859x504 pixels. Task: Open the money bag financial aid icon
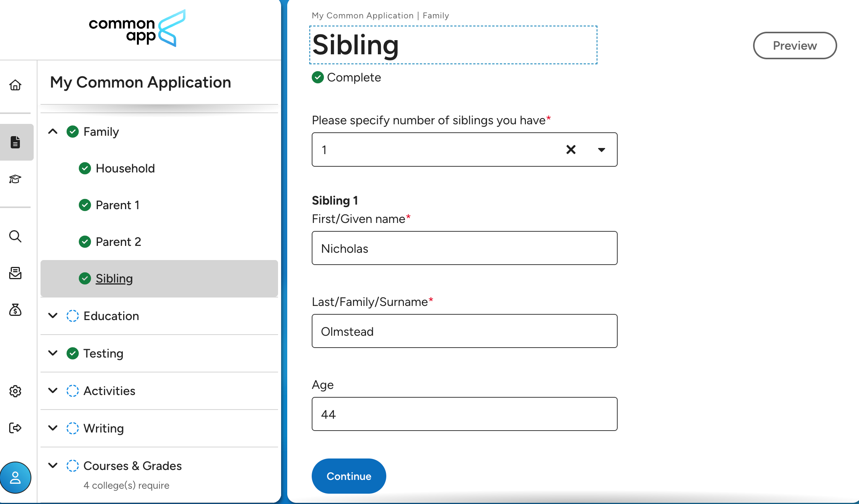click(x=15, y=310)
